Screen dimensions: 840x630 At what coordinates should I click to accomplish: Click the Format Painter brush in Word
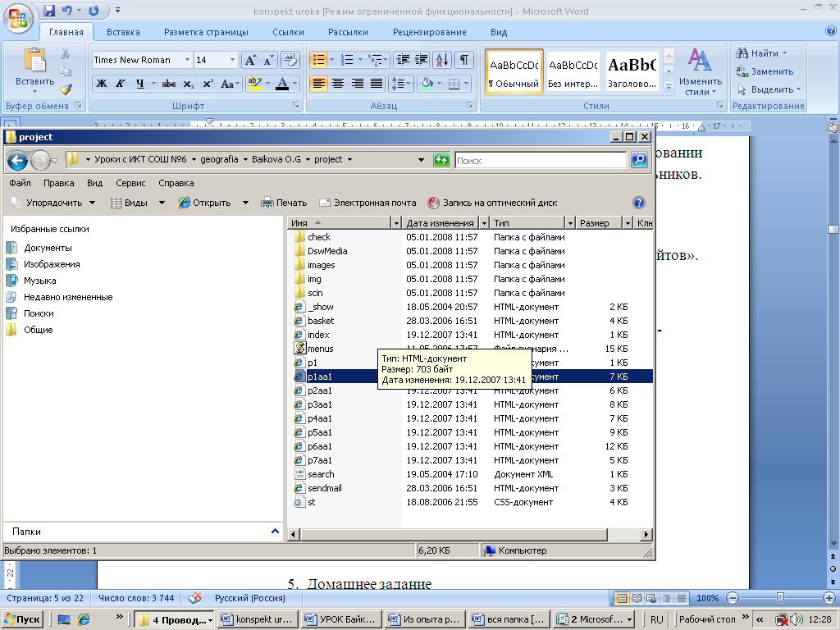click(x=66, y=89)
